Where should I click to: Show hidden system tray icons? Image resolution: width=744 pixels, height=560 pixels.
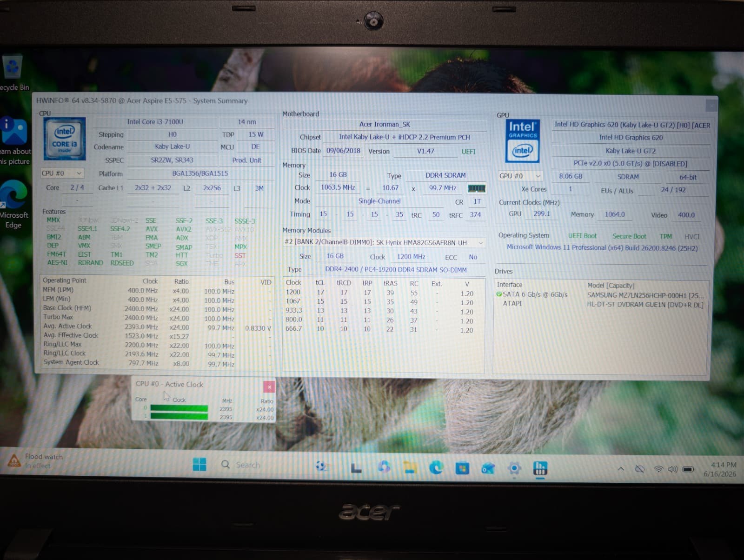pos(620,469)
